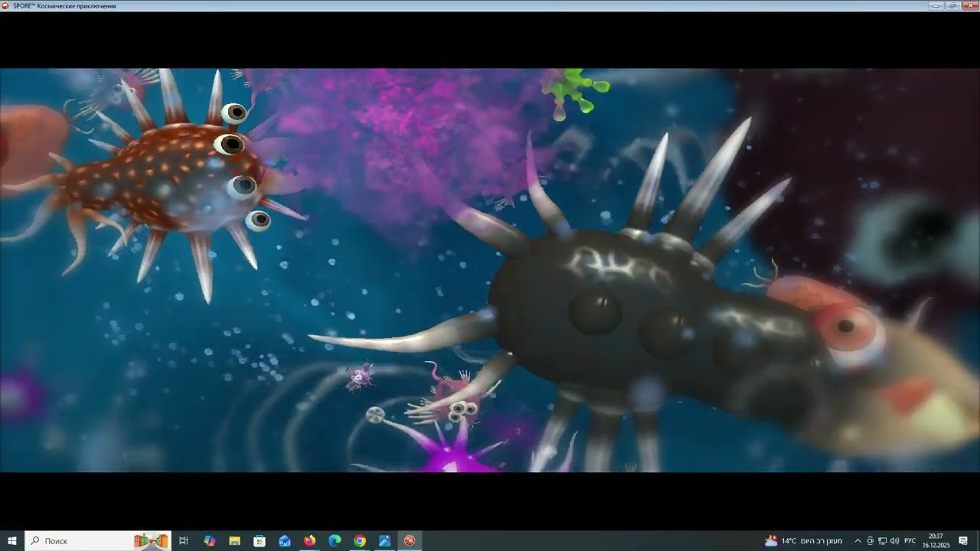The height and width of the screenshot is (551, 980).
Task: Open Task View from the taskbar
Action: click(184, 541)
